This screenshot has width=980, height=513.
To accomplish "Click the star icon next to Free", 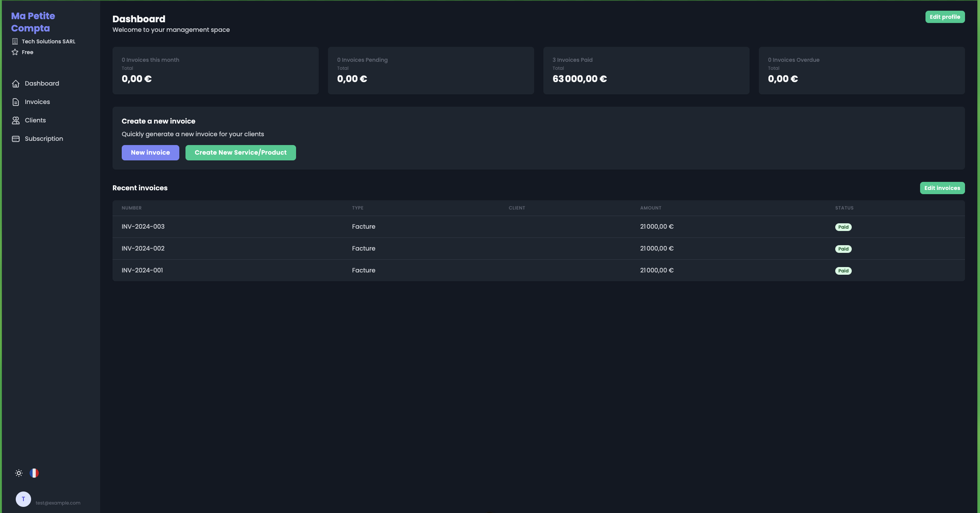I will tap(15, 52).
